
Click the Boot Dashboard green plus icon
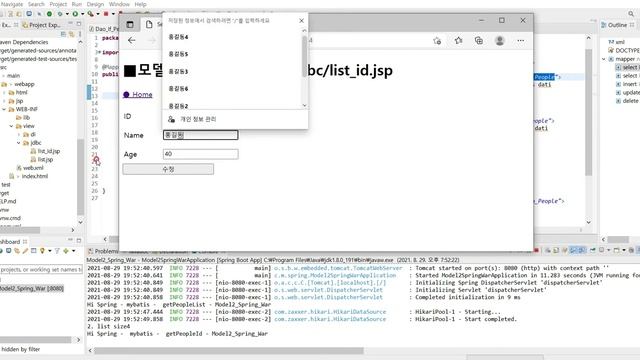pyautogui.click(x=66, y=251)
